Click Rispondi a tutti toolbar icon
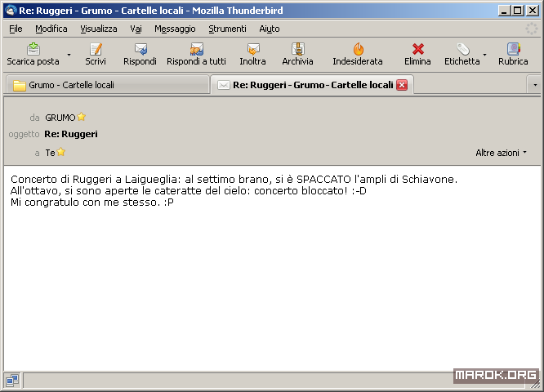The height and width of the screenshot is (392, 544). pyautogui.click(x=196, y=50)
